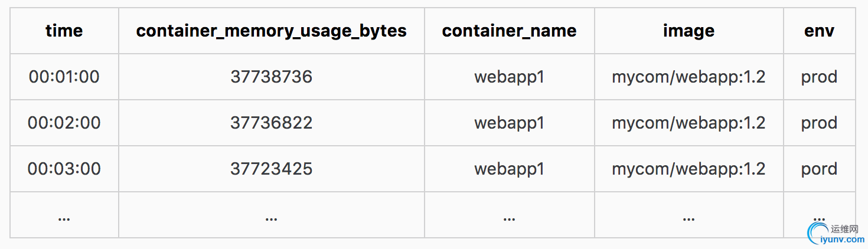Select webapp1 in the 00:01:00 row
Image resolution: width=868 pixels, height=249 pixels.
[509, 77]
